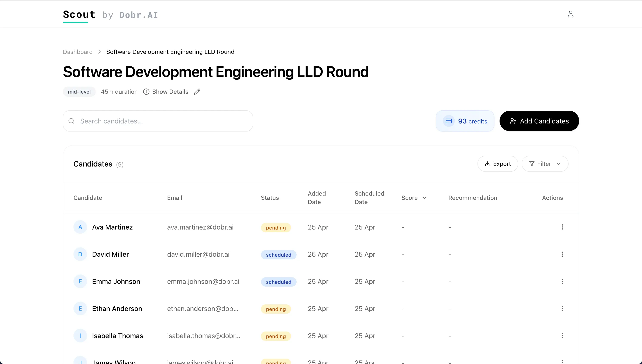The width and height of the screenshot is (642, 364).
Task: Select the Scout brand tab in the header
Action: [79, 15]
